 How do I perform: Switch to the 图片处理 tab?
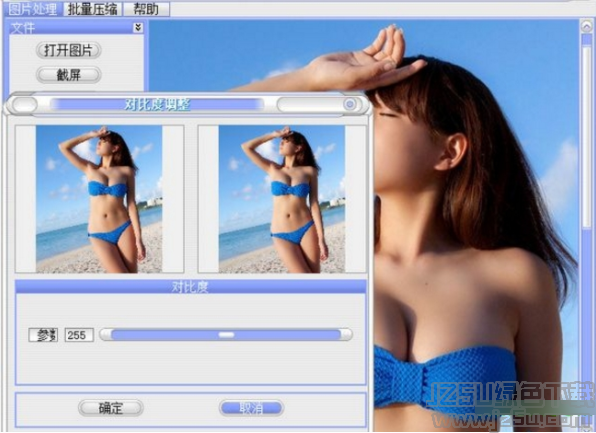coord(33,9)
